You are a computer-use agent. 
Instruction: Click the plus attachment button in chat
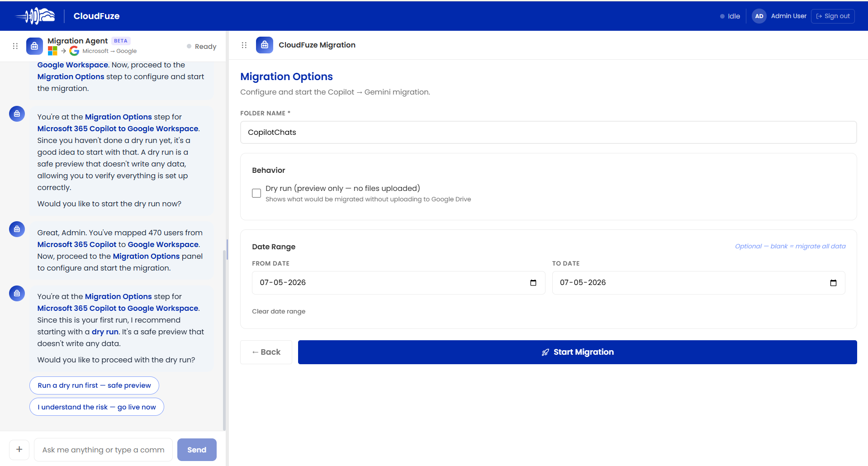19,450
